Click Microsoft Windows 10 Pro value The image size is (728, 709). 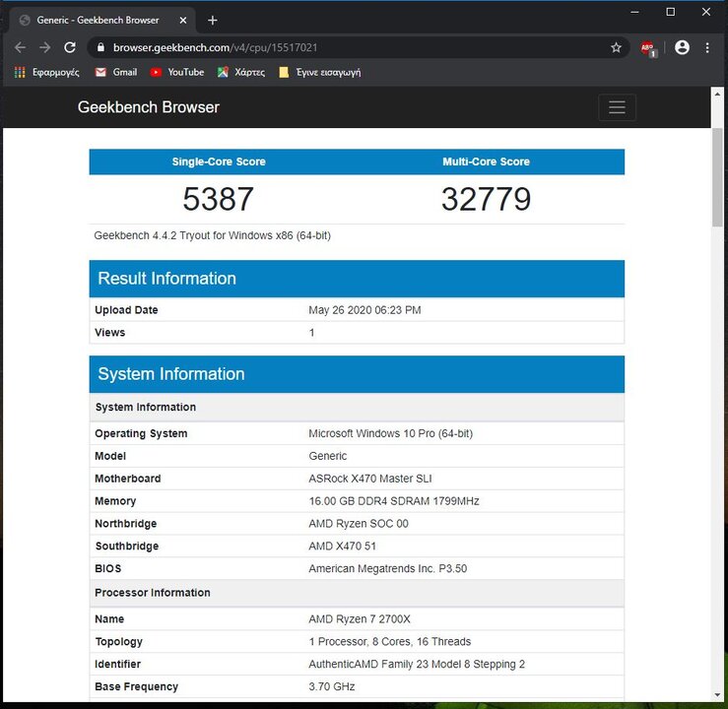[x=390, y=433]
